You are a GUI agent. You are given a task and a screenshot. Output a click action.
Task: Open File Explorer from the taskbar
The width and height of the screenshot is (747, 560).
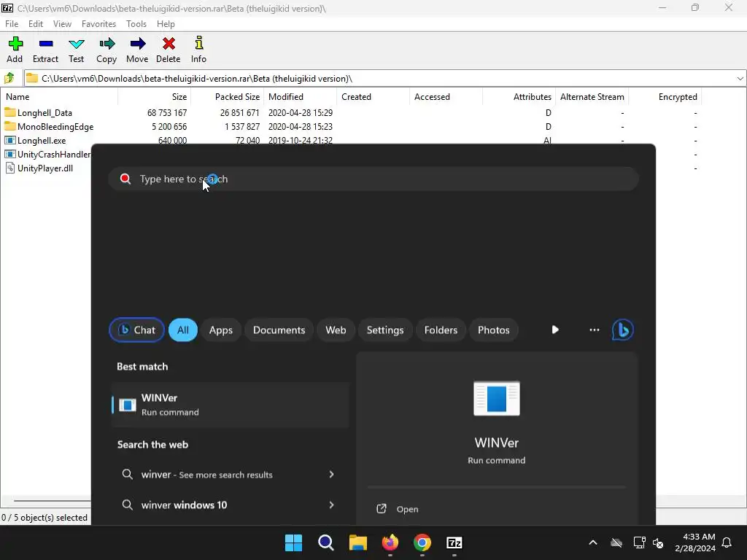tap(357, 542)
